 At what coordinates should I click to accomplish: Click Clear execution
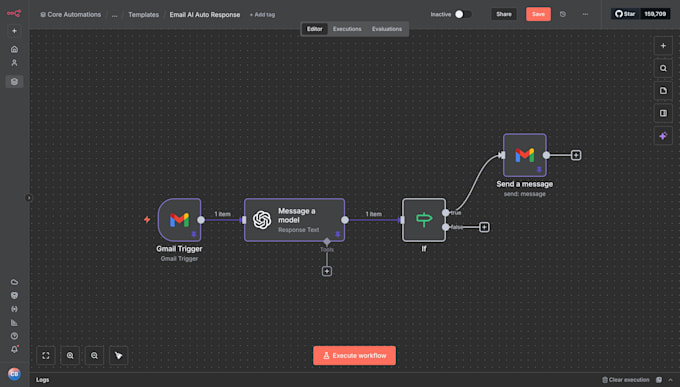click(x=625, y=380)
